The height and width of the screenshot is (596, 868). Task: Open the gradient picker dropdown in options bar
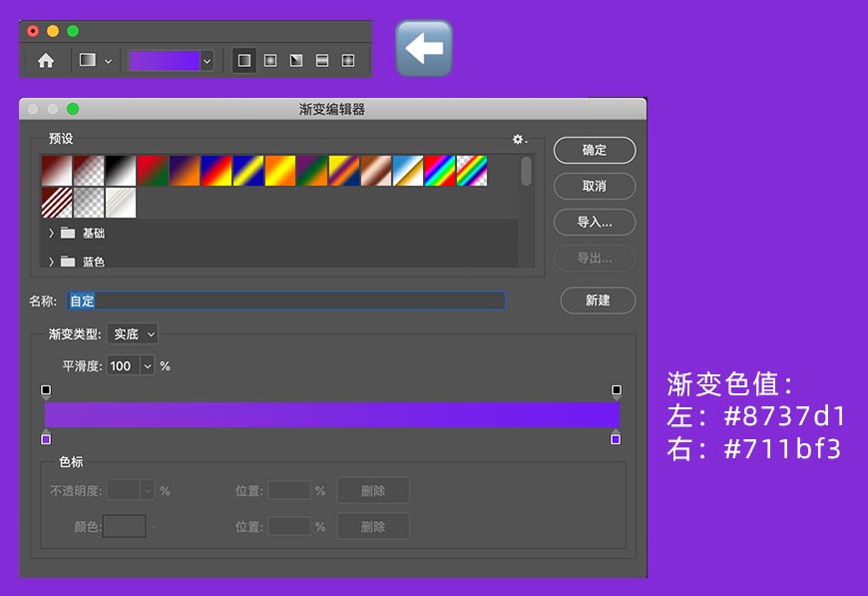[x=207, y=60]
